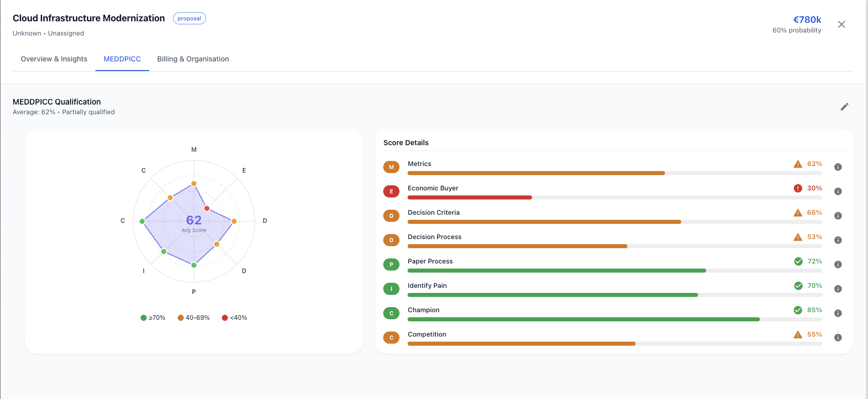Click the pencil edit icon for MEDDPICC Qualification
Screen dimensions: 868x399
[x=844, y=107]
